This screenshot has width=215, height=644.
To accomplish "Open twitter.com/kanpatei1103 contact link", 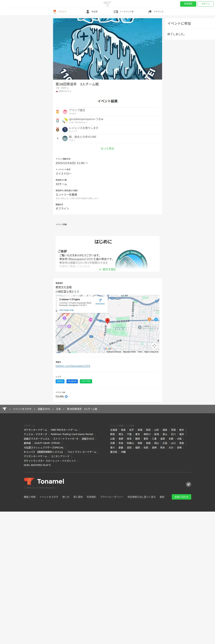I will pos(73,366).
